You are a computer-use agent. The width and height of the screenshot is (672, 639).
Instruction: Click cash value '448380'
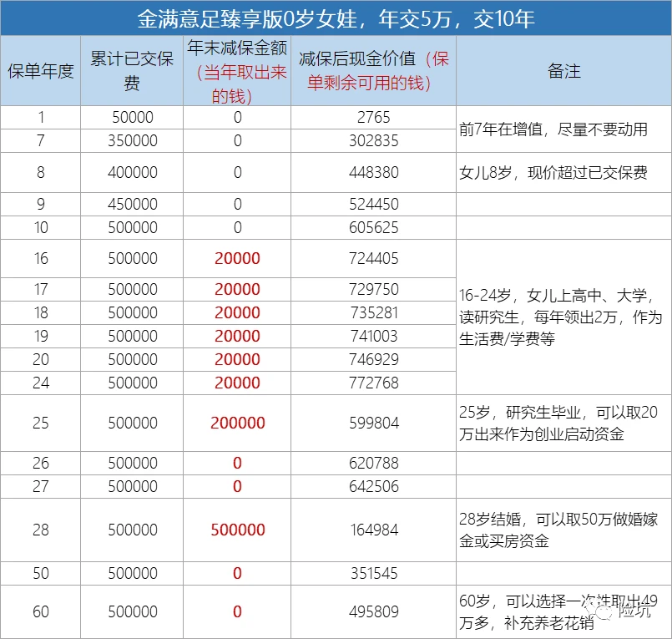pos(374,172)
